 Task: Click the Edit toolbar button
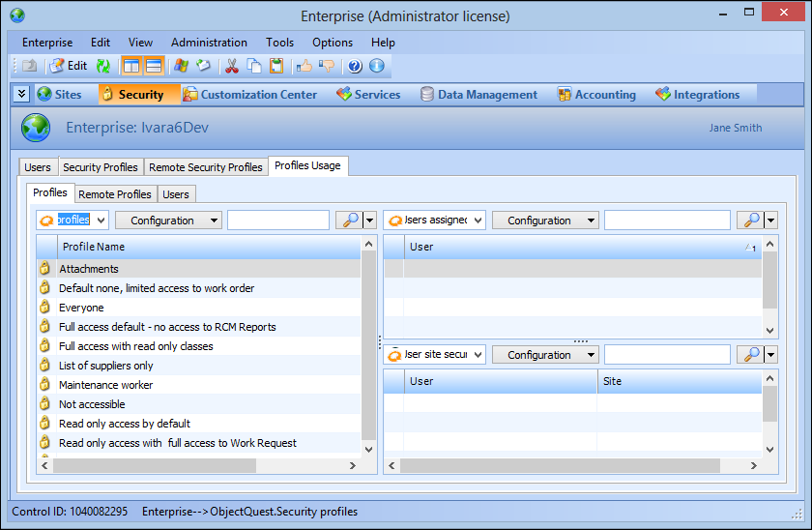[x=69, y=66]
